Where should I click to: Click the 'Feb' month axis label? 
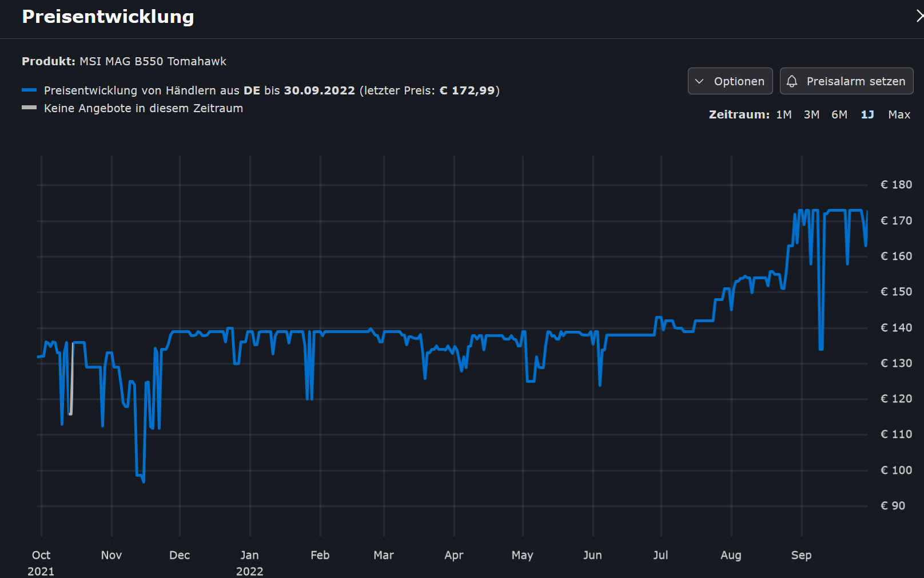[x=320, y=555]
